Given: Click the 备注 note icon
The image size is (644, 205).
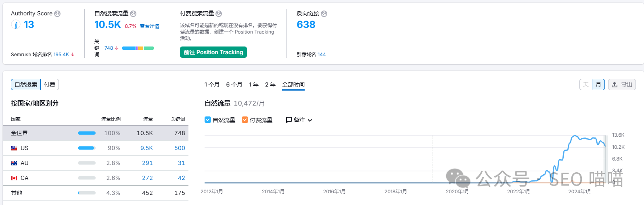Looking at the screenshot, I should click(289, 120).
